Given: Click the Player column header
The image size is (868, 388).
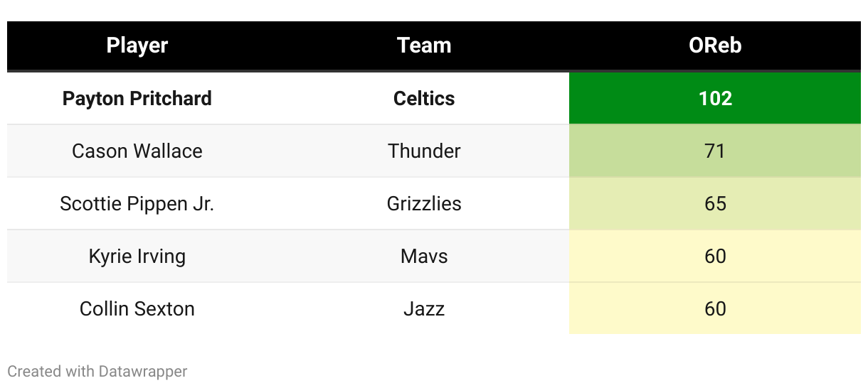Looking at the screenshot, I should pyautogui.click(x=137, y=45).
